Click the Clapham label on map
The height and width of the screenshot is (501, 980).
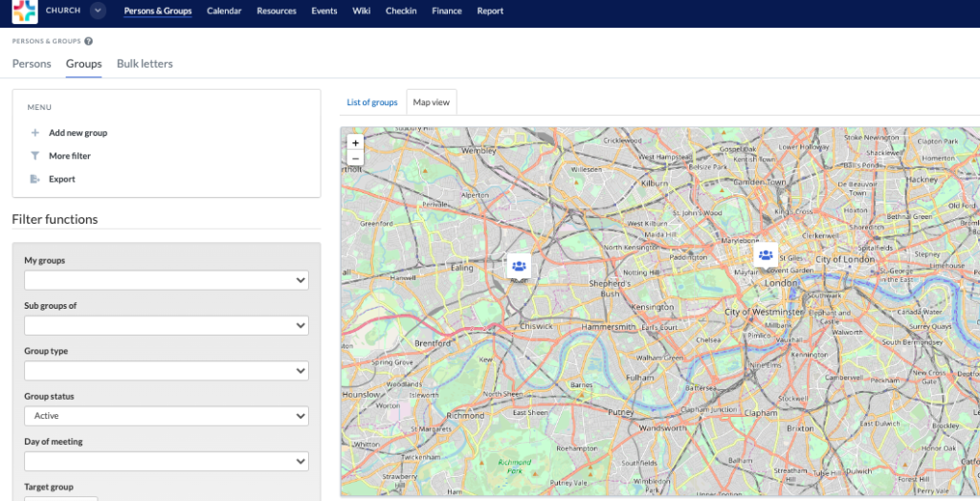[761, 413]
